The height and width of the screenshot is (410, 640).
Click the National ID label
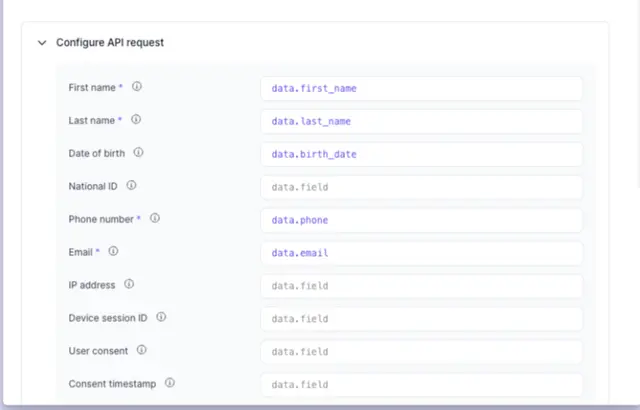pos(93,186)
